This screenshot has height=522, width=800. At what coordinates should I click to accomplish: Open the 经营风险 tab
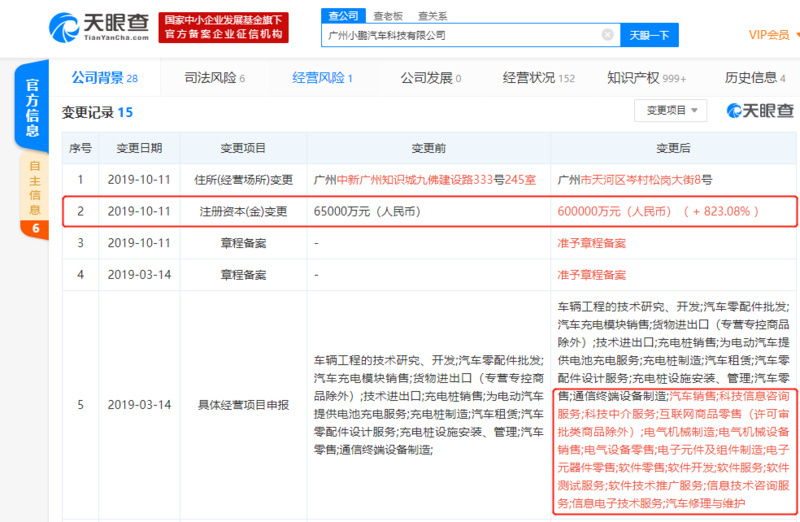point(322,78)
